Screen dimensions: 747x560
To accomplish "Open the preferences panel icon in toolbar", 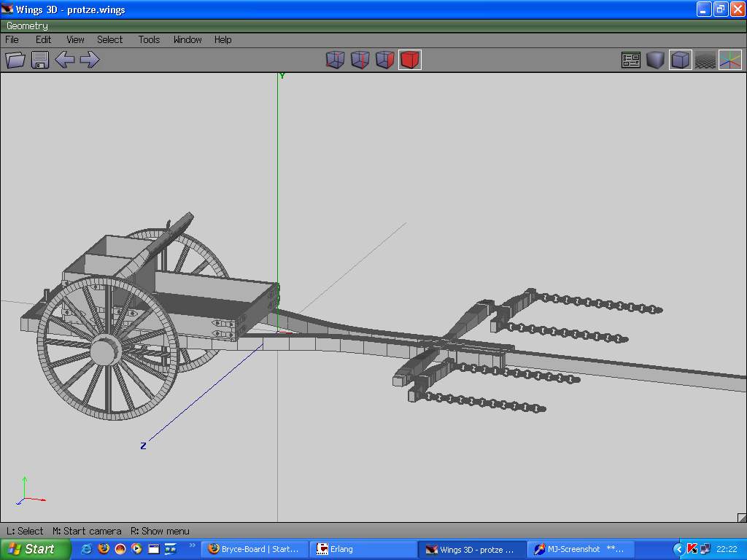I will (631, 60).
